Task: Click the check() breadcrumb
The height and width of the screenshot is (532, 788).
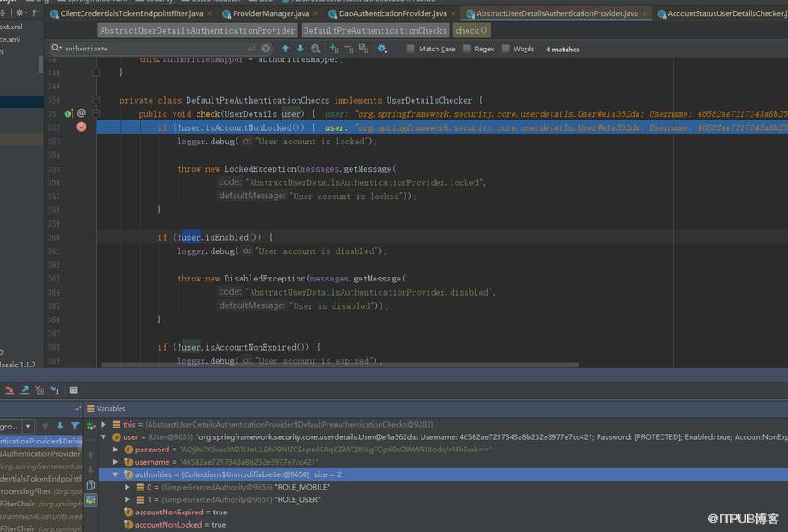Action: (471, 31)
